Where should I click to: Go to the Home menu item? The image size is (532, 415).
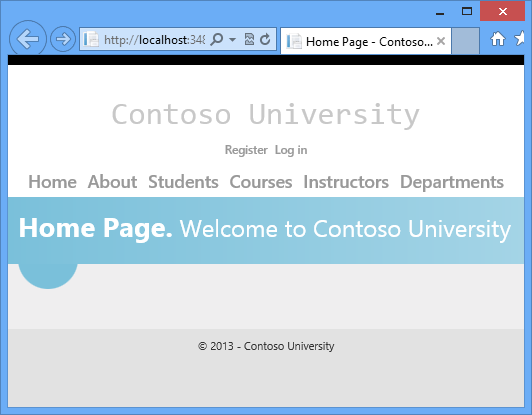pos(53,182)
